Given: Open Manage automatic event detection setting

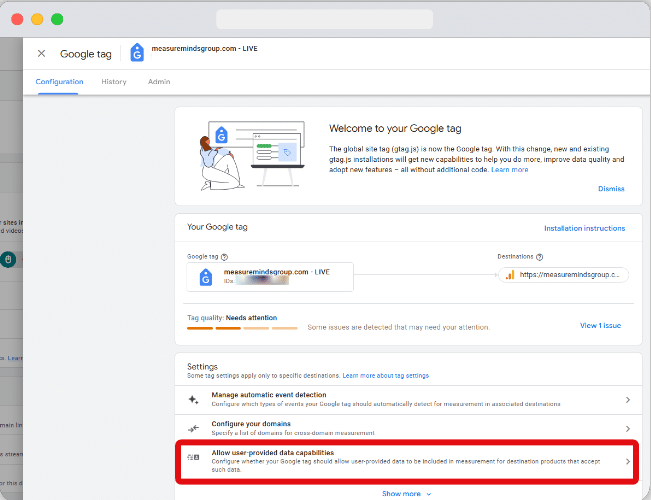Looking at the screenshot, I should click(x=409, y=400).
